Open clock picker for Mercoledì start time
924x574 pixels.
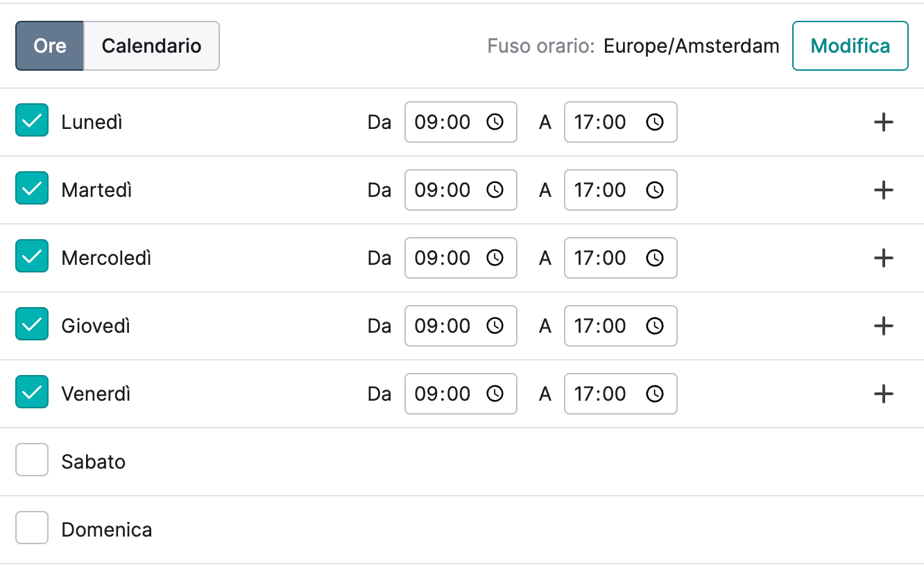point(495,258)
